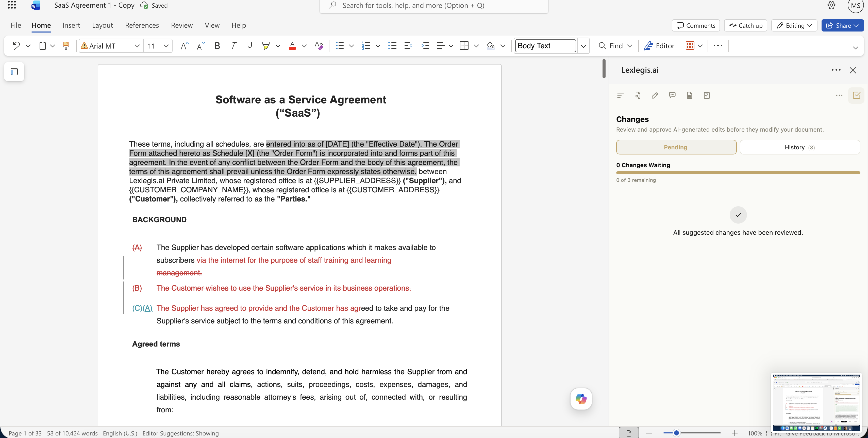
Task: Expand the font size dropdown
Action: click(166, 46)
